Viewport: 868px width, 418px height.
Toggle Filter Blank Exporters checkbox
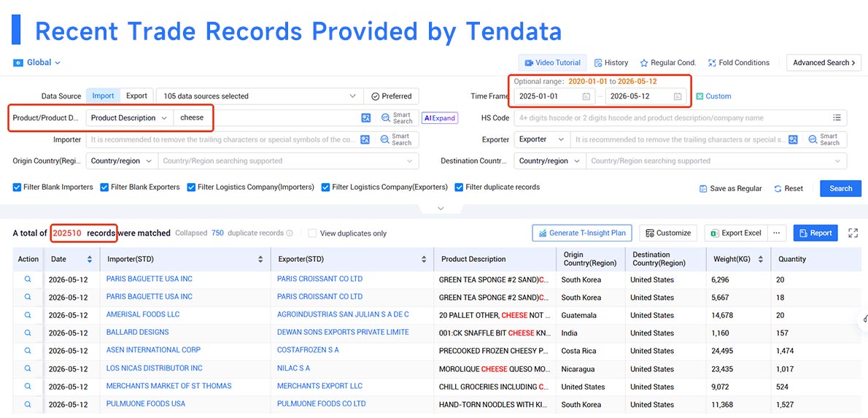tap(104, 187)
